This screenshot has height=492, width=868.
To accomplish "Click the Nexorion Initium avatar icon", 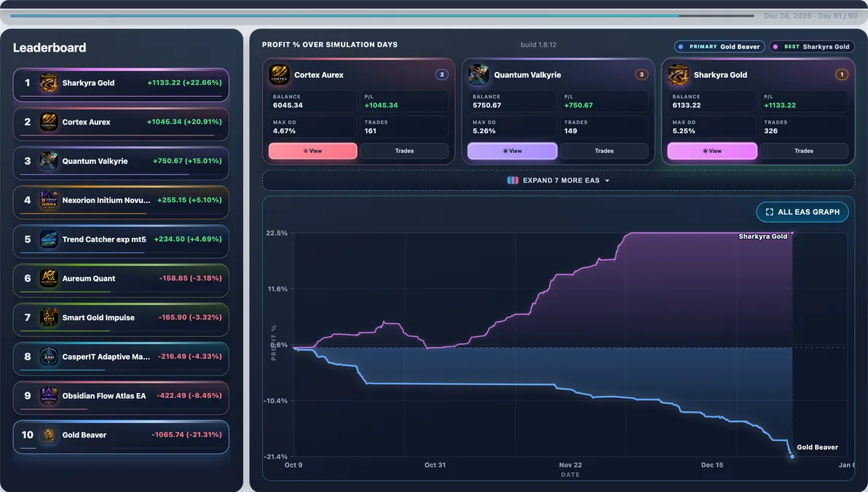I will (x=49, y=200).
